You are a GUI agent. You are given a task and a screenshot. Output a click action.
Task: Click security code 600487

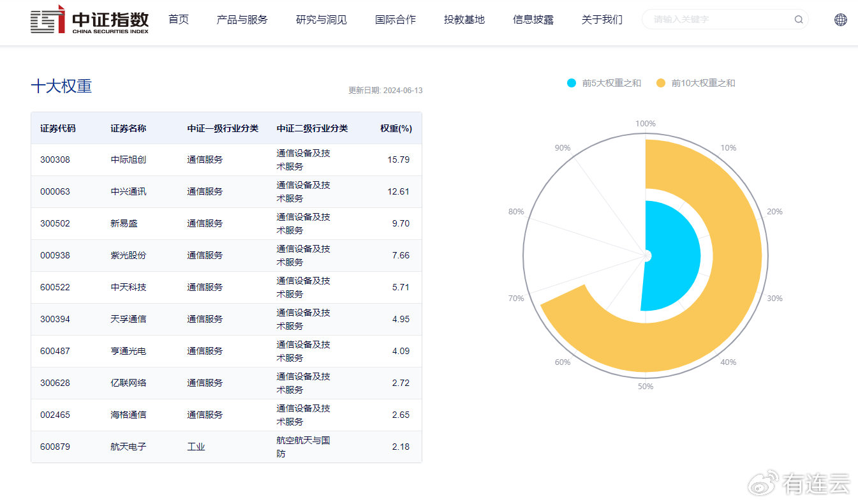pyautogui.click(x=55, y=351)
